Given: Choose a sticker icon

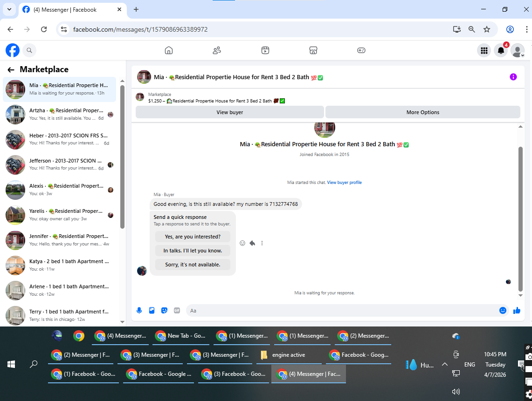Looking at the screenshot, I should (x=164, y=311).
